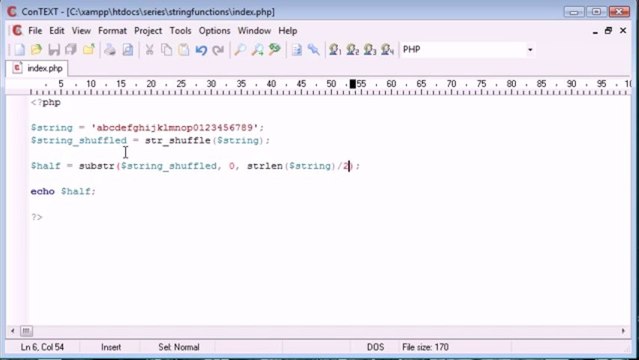Click the New file toolbar icon

pos(19,50)
